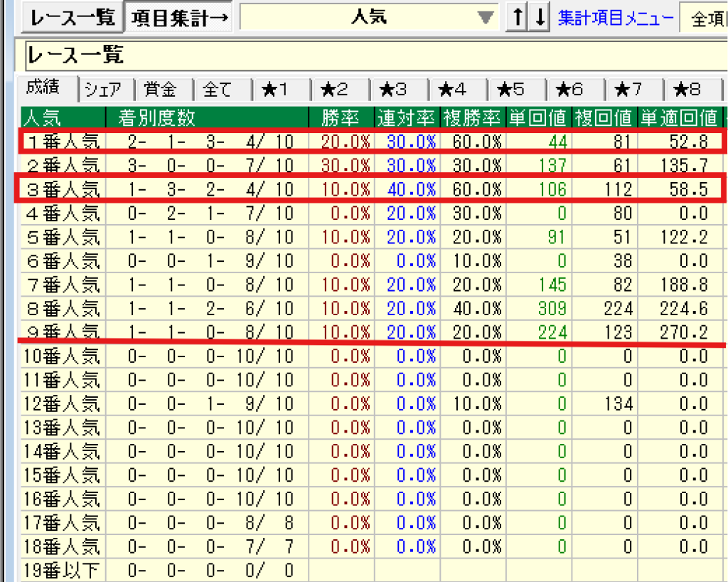Click the レース一覧 button
This screenshot has width=728, height=582.
tap(72, 18)
